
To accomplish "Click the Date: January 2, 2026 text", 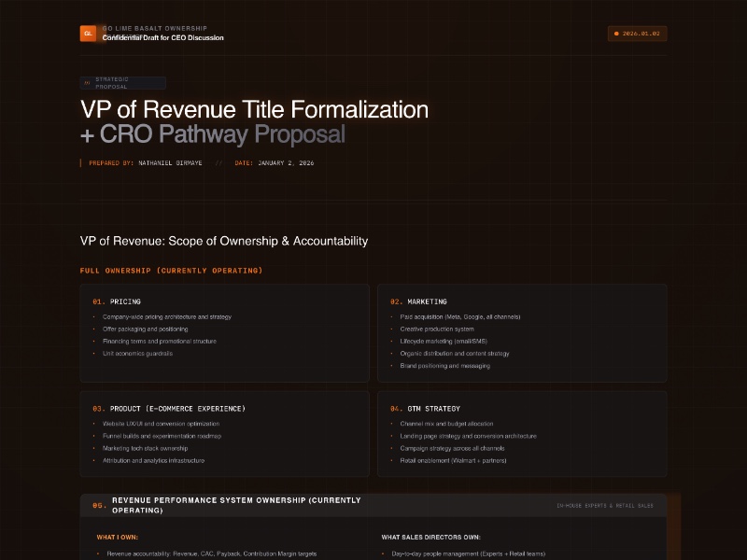I will (x=274, y=163).
